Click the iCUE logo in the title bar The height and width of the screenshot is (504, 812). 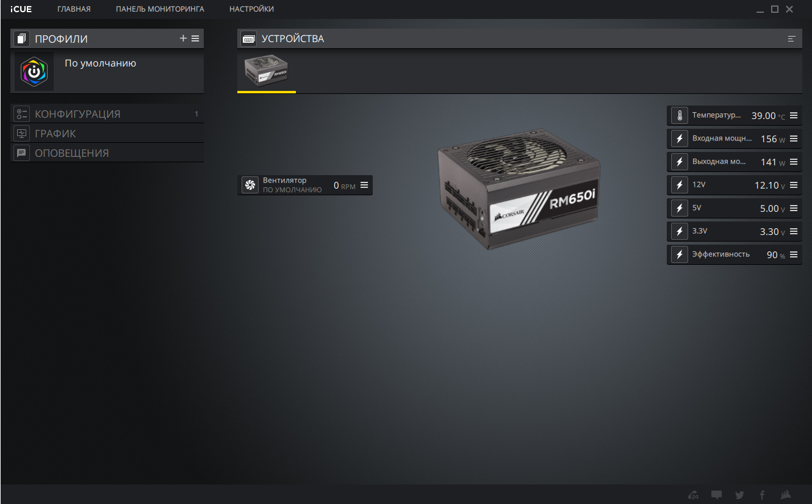point(21,9)
